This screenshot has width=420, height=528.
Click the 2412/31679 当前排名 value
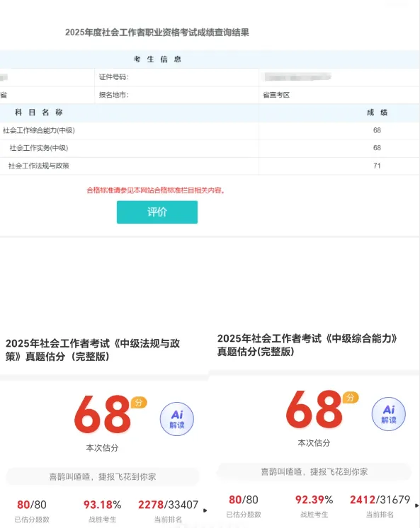click(380, 500)
